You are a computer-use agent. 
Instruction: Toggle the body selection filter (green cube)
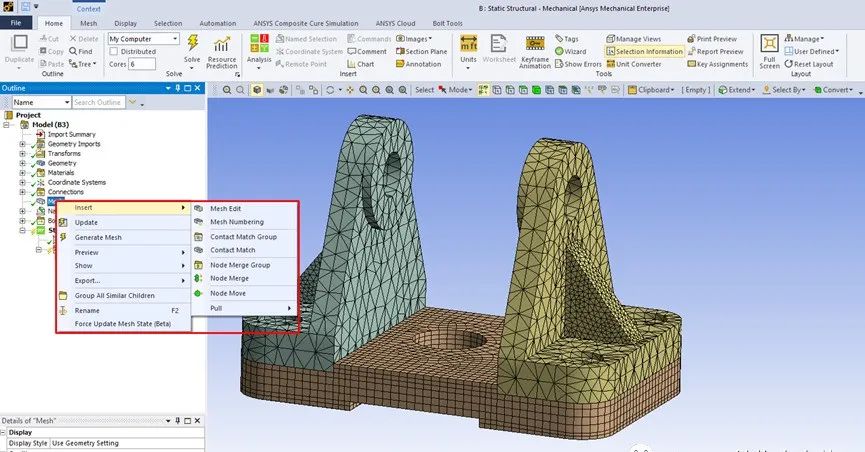tap(536, 90)
